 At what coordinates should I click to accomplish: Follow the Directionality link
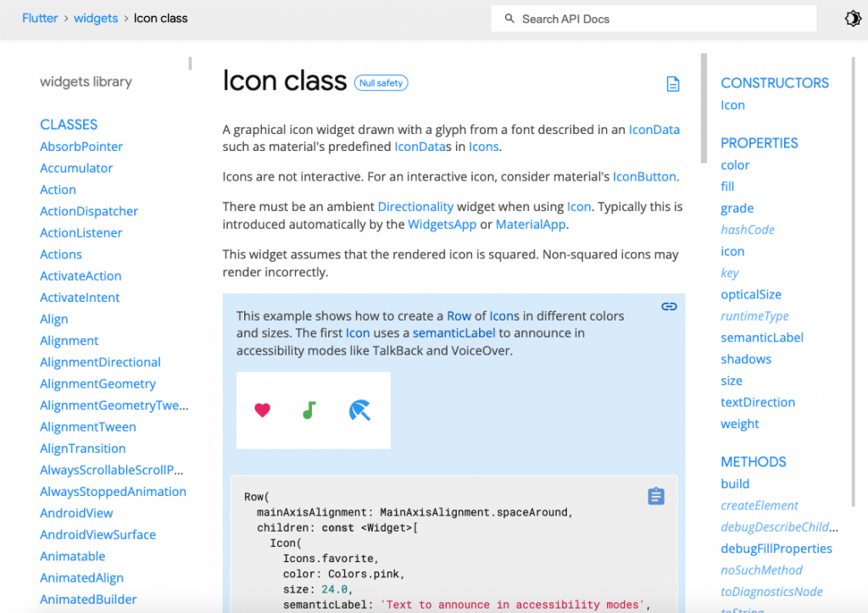[415, 207]
